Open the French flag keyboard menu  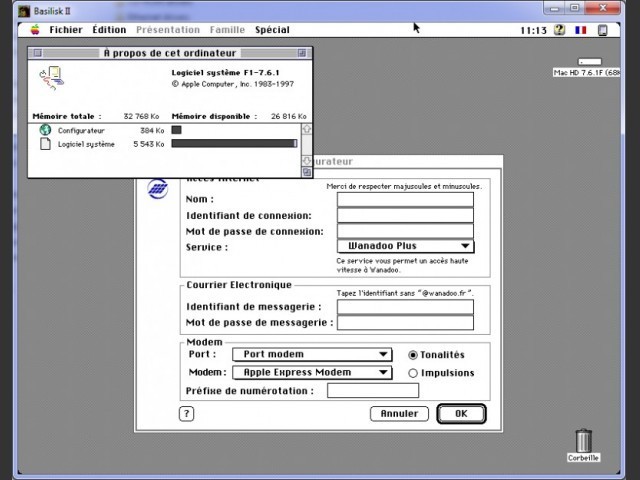[580, 30]
